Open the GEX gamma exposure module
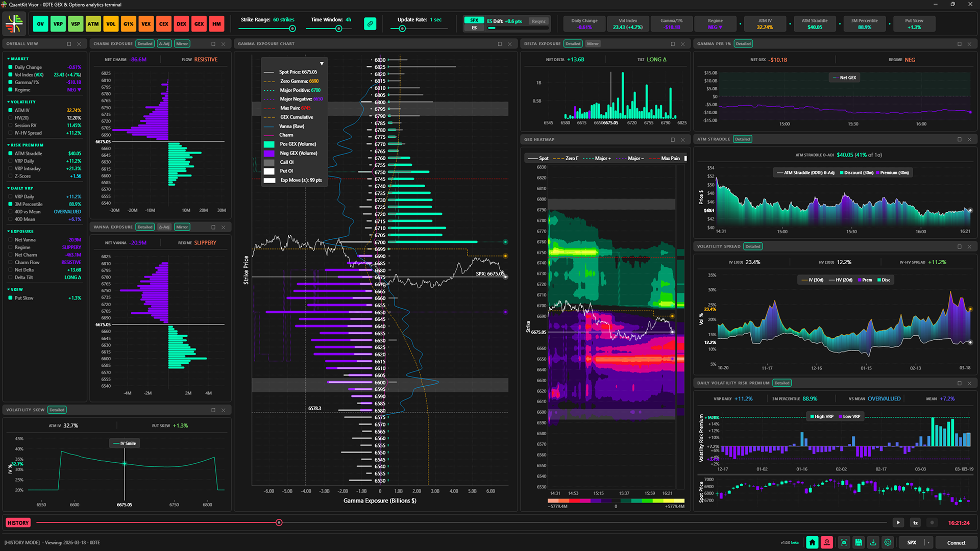The image size is (980, 551). (x=199, y=23)
